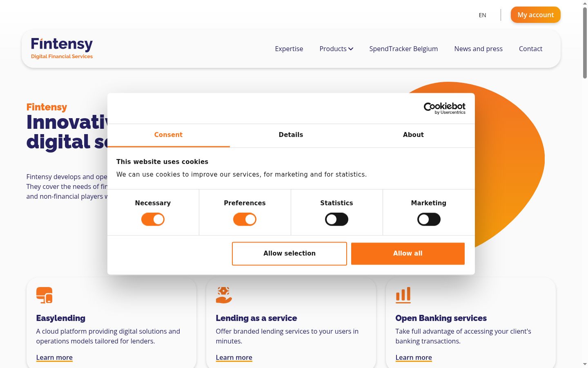
Task: Follow Learn more under Open Banking services
Action: tap(414, 358)
